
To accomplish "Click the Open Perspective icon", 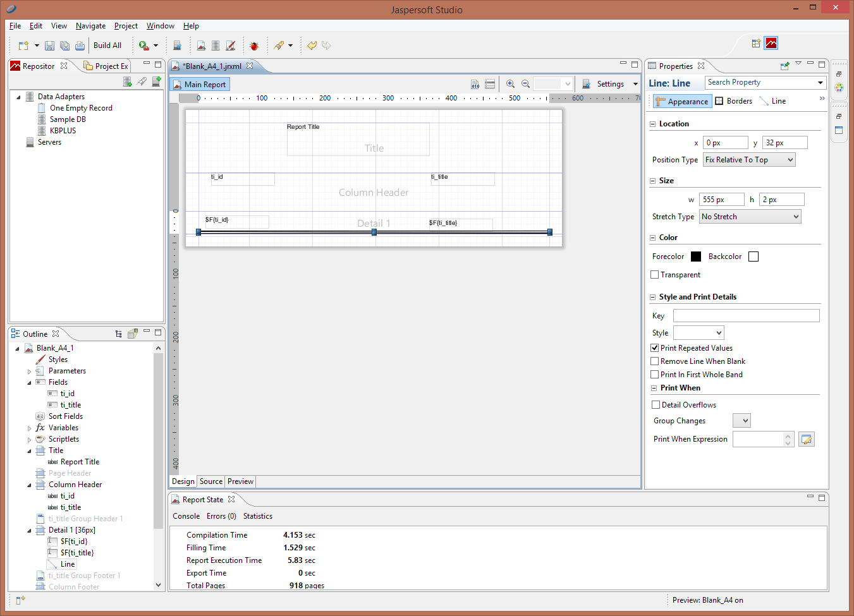I will (756, 44).
